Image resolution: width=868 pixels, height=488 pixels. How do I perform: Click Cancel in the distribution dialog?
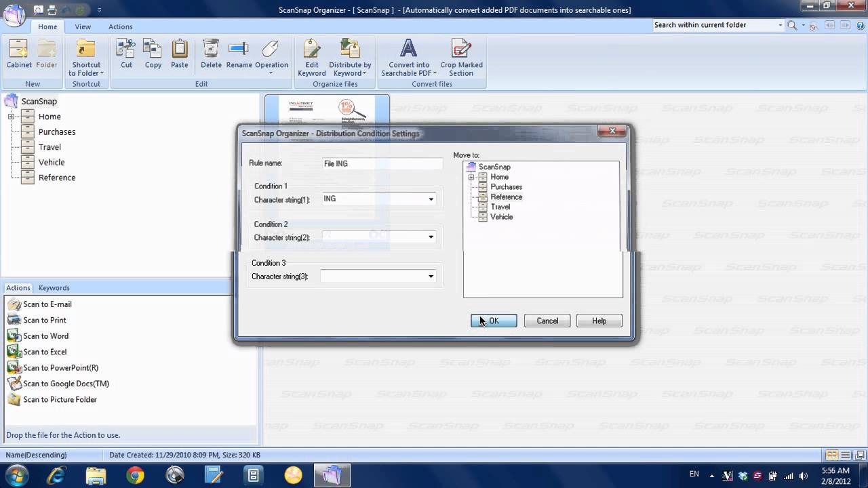(547, 321)
